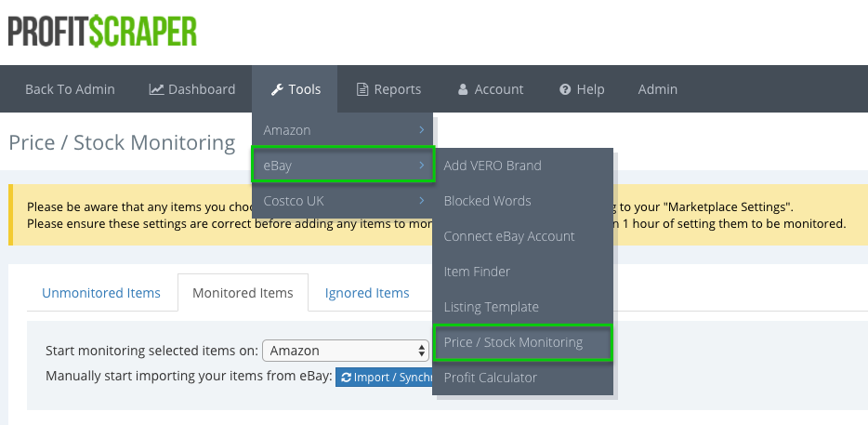Open the Reports menu
Image resolution: width=868 pixels, height=425 pixels.
388,89
